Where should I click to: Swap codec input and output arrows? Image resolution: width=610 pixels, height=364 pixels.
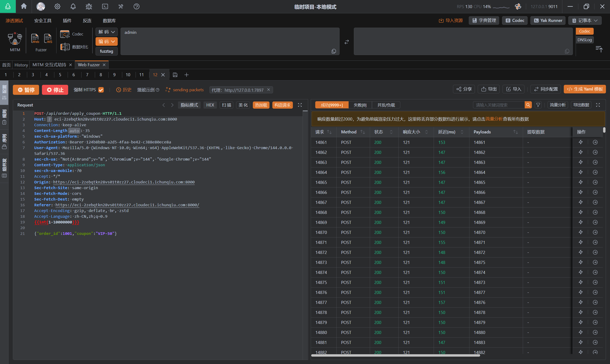tap(346, 42)
